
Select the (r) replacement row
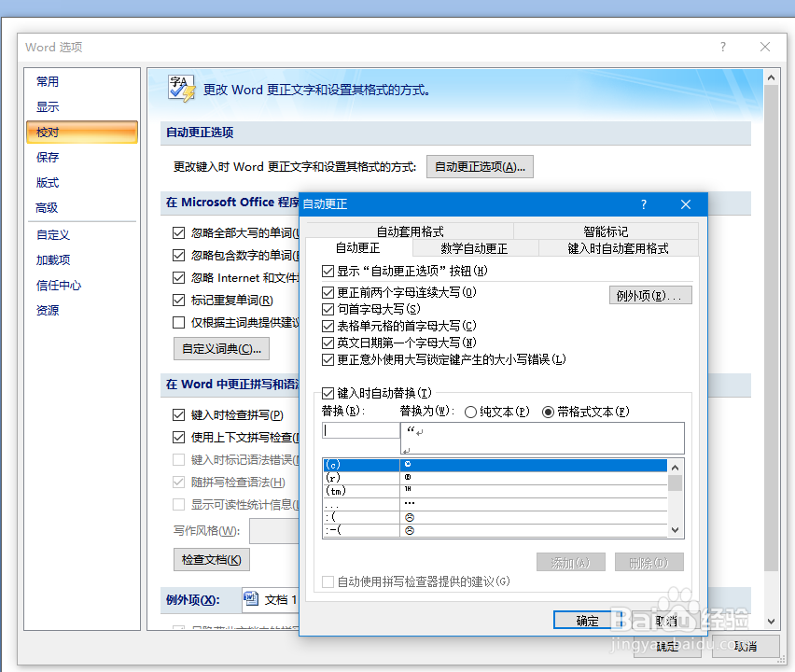click(x=495, y=478)
